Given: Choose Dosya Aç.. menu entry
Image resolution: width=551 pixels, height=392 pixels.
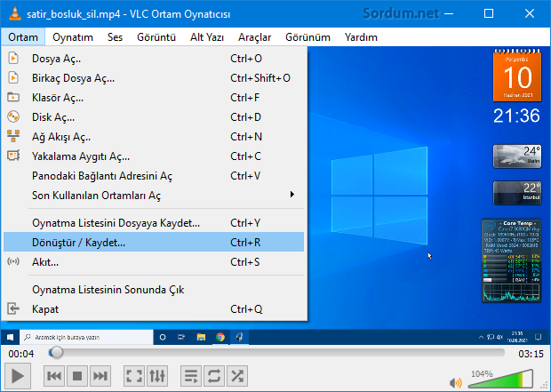Looking at the screenshot, I should click(154, 59).
